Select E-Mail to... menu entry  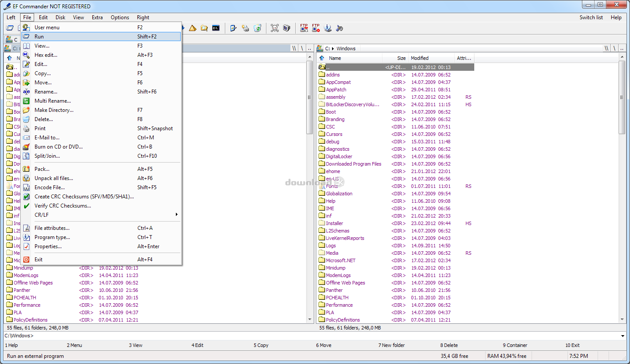pyautogui.click(x=101, y=138)
